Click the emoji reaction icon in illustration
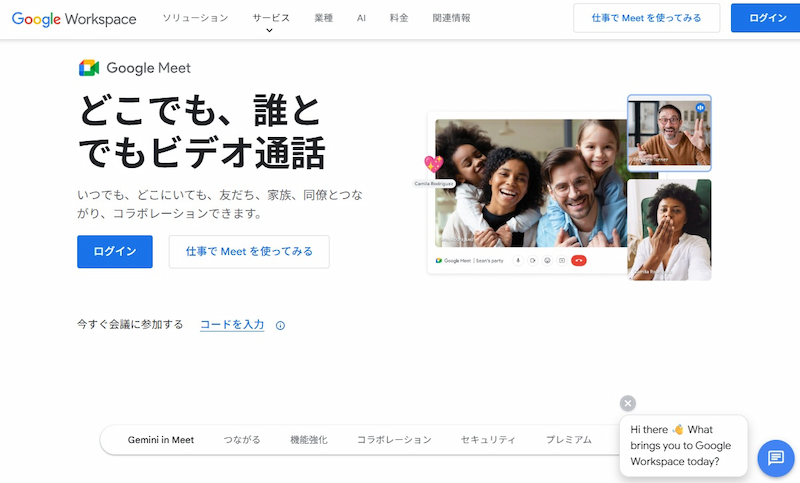800x483 pixels. pyautogui.click(x=547, y=261)
